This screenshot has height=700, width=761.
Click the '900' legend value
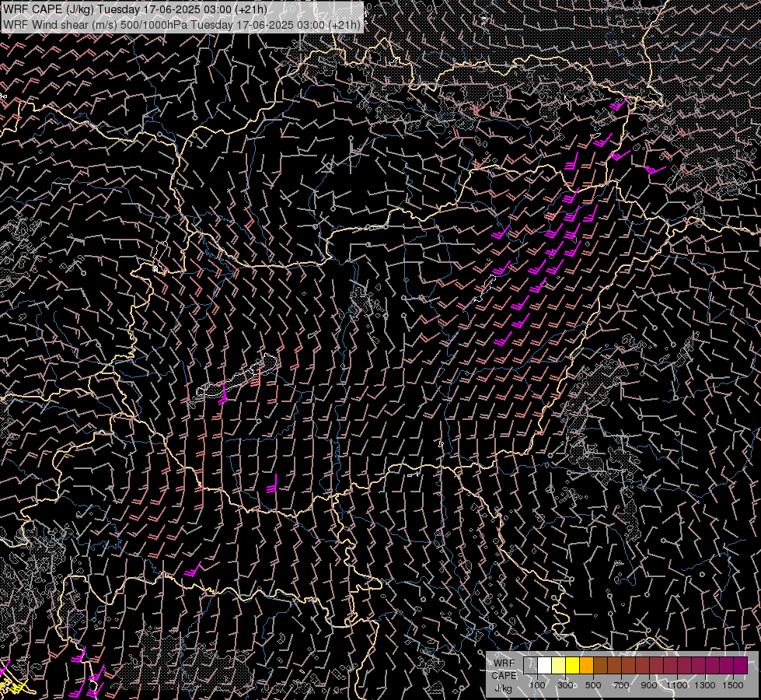click(649, 685)
